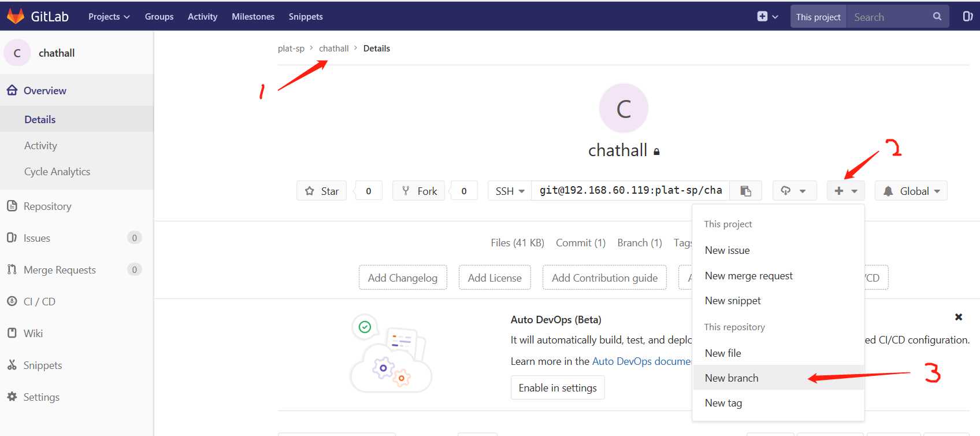Click the Merge Requests sidebar icon
The width and height of the screenshot is (980, 436).
(12, 269)
